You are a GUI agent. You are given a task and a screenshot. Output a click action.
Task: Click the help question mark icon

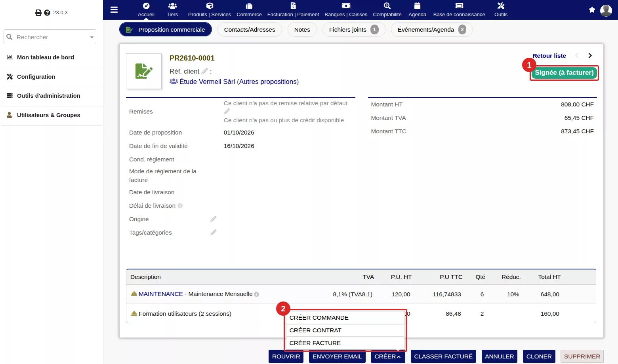(x=47, y=13)
